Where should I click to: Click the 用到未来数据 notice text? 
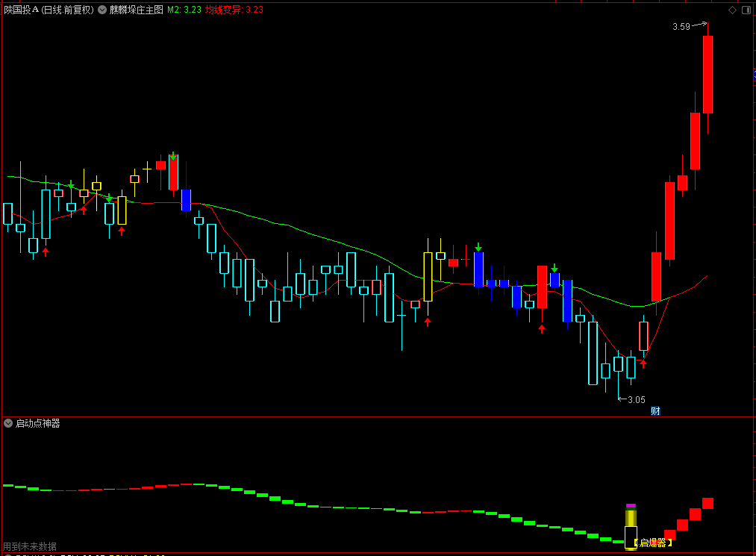pyautogui.click(x=30, y=546)
